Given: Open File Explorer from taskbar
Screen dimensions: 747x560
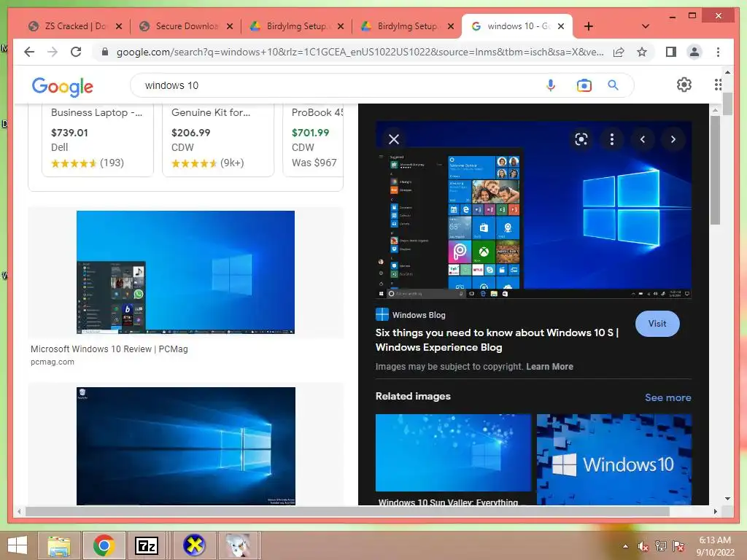Looking at the screenshot, I should [x=59, y=545].
